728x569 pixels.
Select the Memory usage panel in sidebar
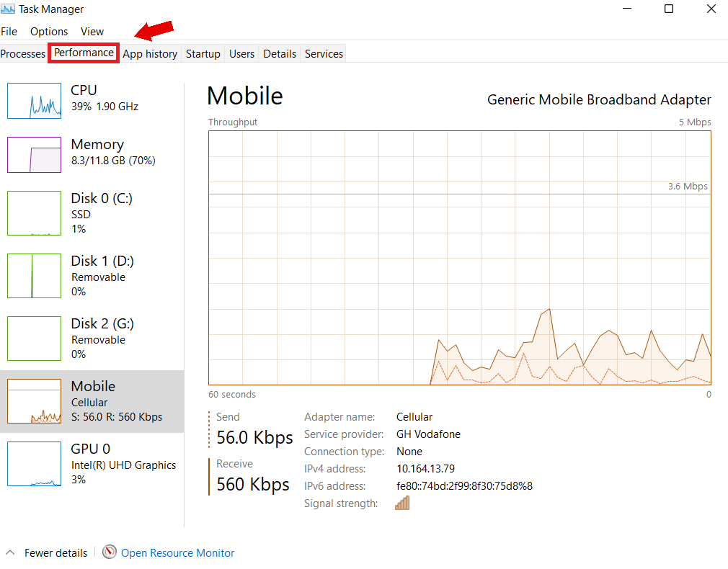(x=92, y=153)
